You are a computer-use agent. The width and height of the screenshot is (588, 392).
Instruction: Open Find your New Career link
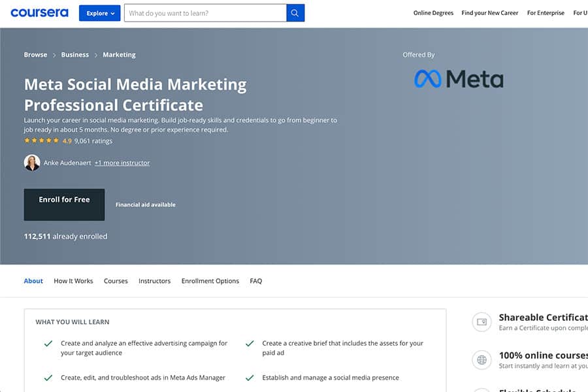click(490, 13)
